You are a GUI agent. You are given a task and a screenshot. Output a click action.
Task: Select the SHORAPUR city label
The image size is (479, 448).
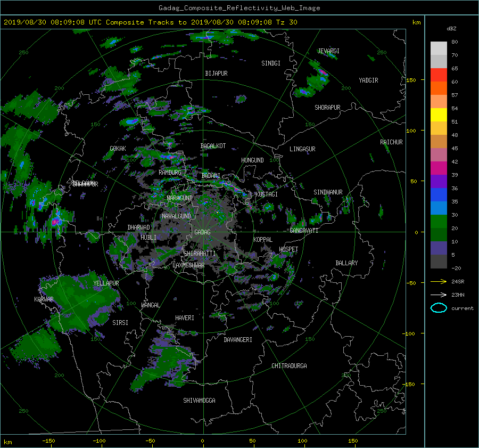pos(327,108)
